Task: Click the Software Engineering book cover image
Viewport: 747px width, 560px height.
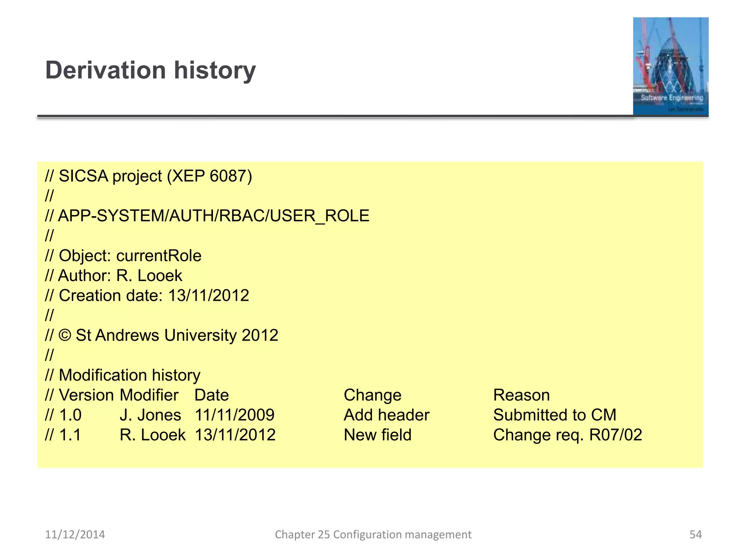Action: point(670,66)
